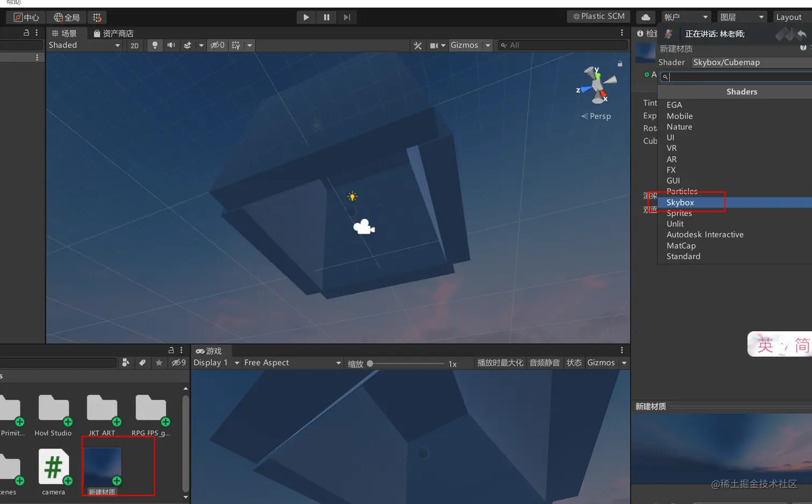The height and width of the screenshot is (504, 812).
Task: Click the favorites star icon in Project panel
Action: click(x=159, y=363)
